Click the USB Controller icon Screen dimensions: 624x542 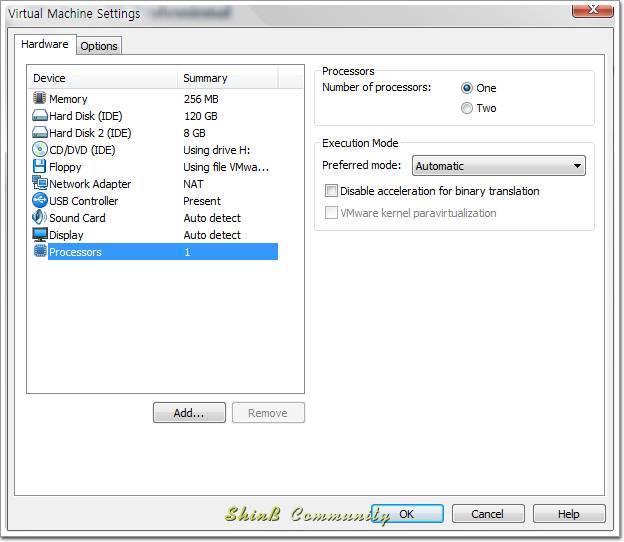[40, 200]
